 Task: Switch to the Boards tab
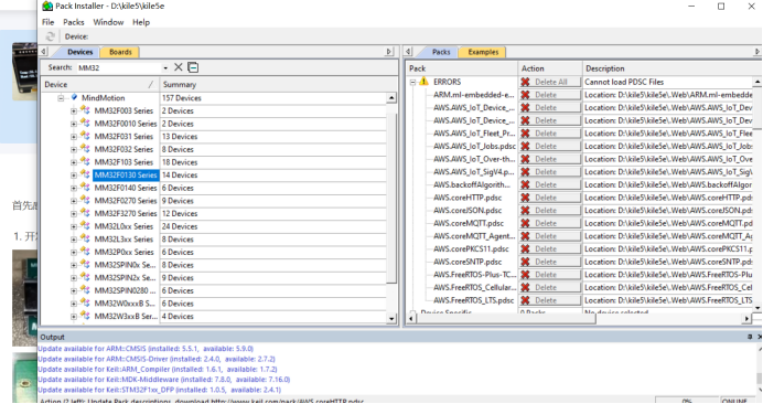point(121,52)
